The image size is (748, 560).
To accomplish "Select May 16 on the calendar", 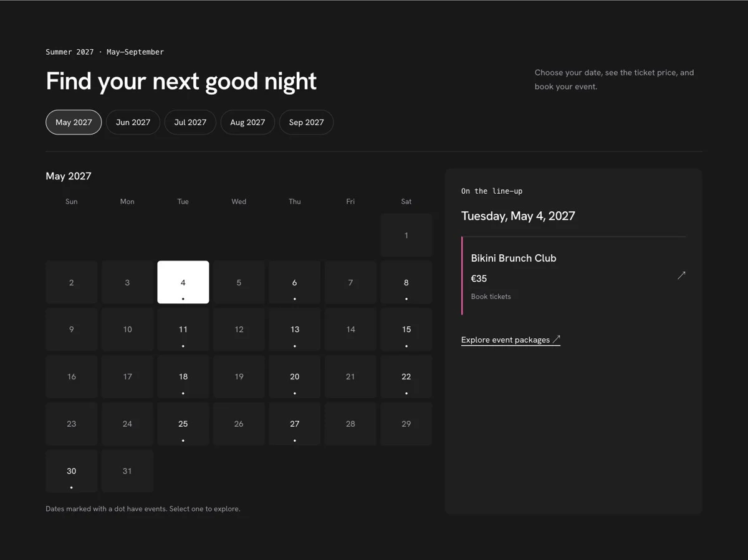I will (72, 377).
